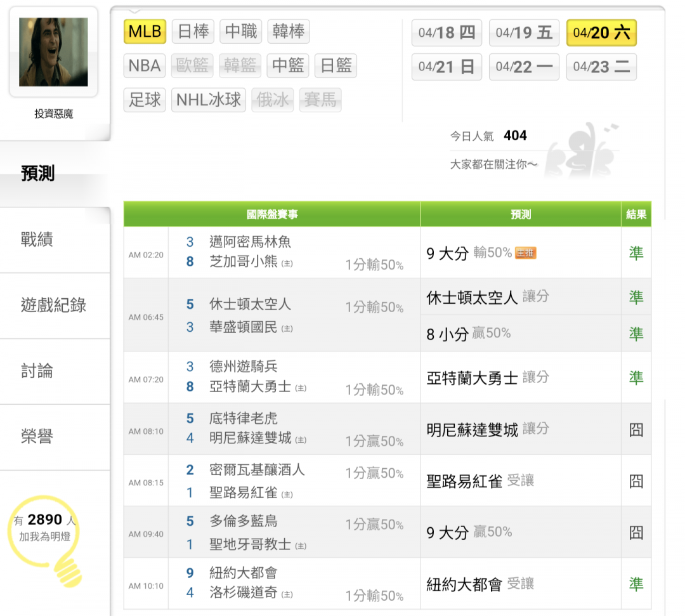The width and height of the screenshot is (685, 616).
Task: Click the 聖路易紅雀 受讓 prediction
Action: coord(480,481)
